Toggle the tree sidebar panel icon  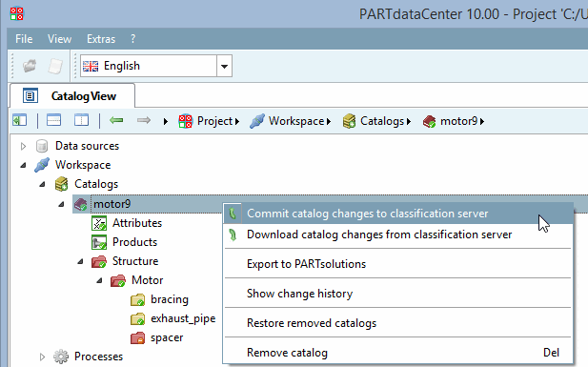point(19,120)
